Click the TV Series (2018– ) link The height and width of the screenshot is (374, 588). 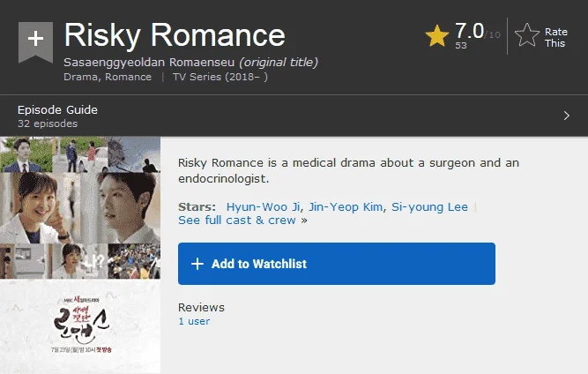220,77
